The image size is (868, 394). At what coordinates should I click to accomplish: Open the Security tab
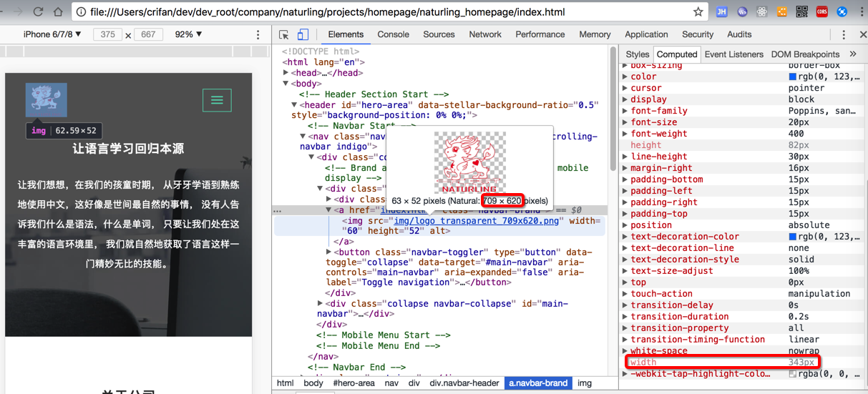click(698, 34)
